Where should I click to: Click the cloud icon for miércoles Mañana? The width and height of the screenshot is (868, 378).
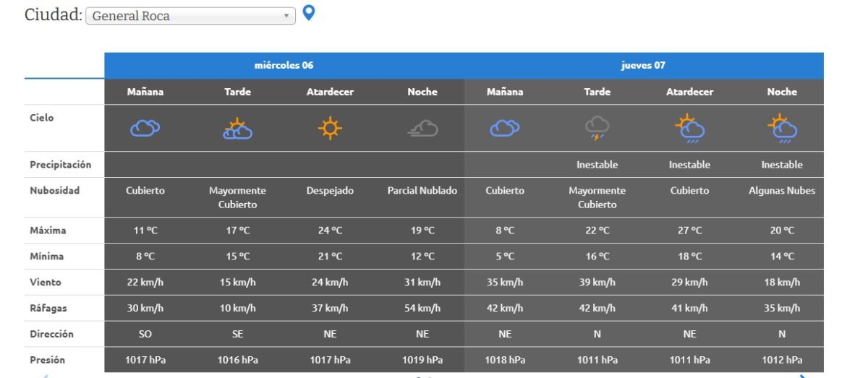click(145, 129)
